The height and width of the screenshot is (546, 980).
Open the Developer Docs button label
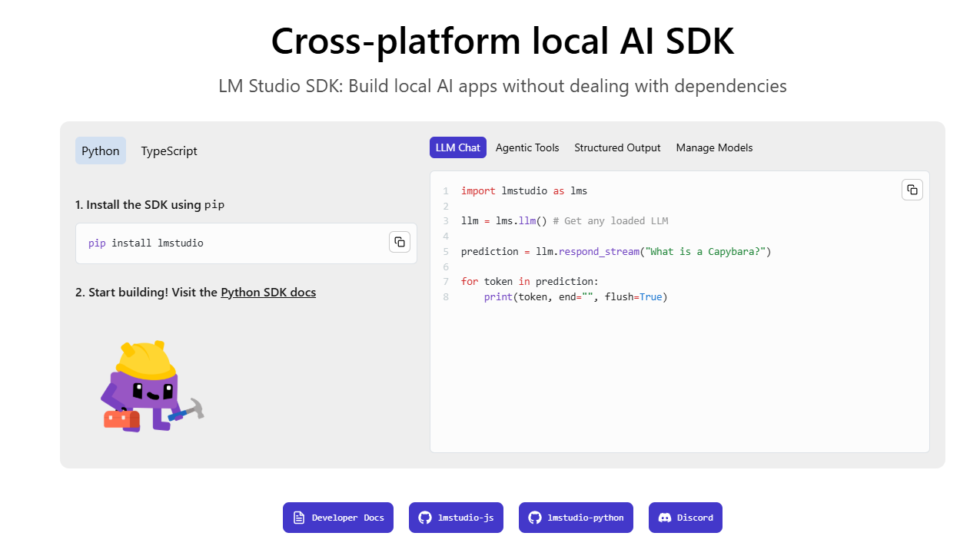click(x=348, y=518)
